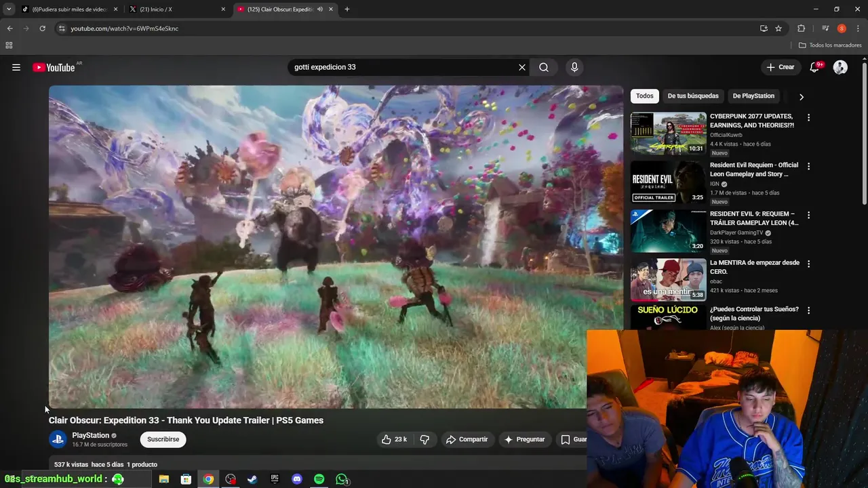Open a new Chrome tab
This screenshot has height=488, width=868.
(x=347, y=9)
